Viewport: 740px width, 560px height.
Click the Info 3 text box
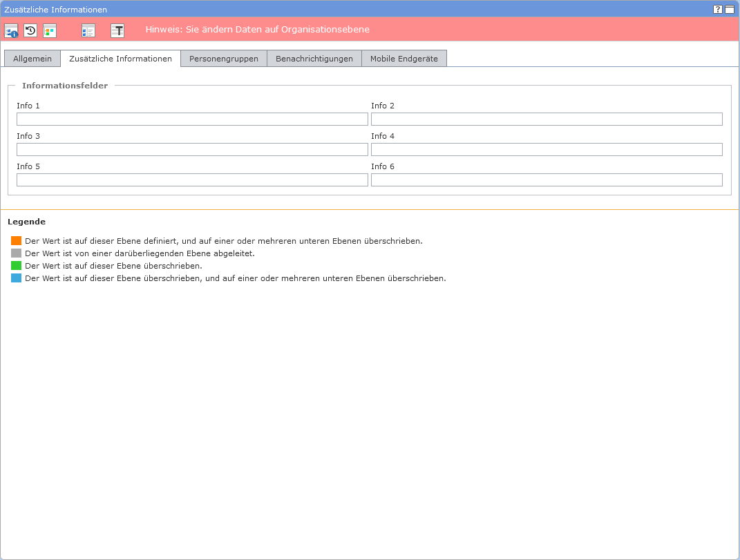point(192,150)
